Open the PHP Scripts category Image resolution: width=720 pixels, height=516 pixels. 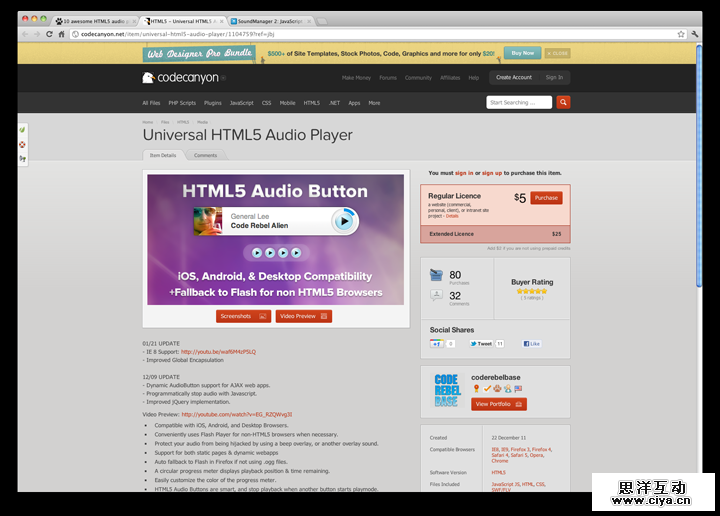coord(182,103)
